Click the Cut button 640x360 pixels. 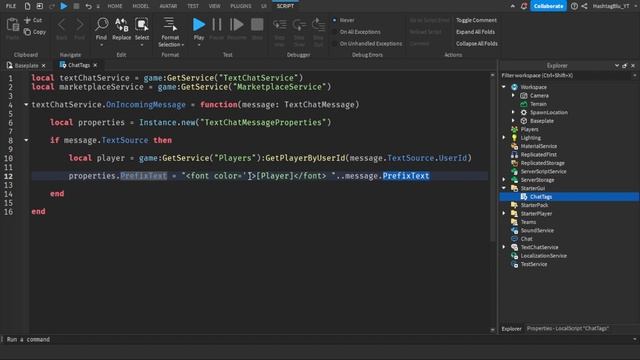(x=33, y=20)
